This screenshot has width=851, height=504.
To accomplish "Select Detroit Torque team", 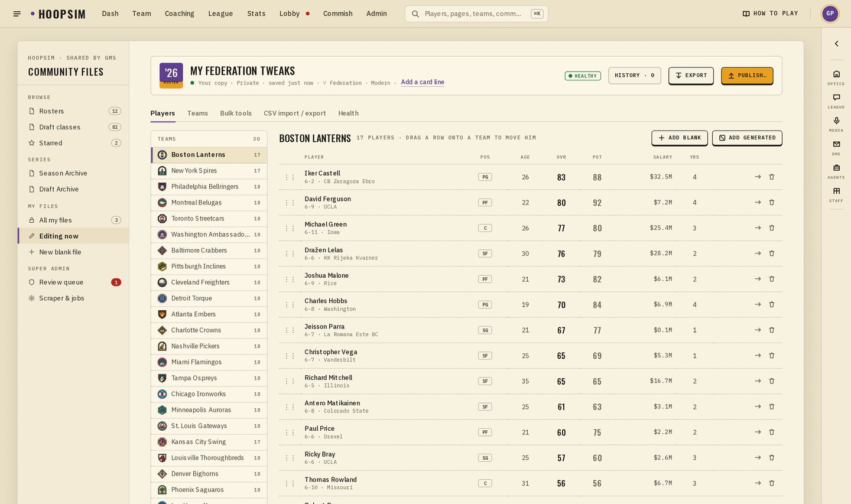I will (209, 298).
